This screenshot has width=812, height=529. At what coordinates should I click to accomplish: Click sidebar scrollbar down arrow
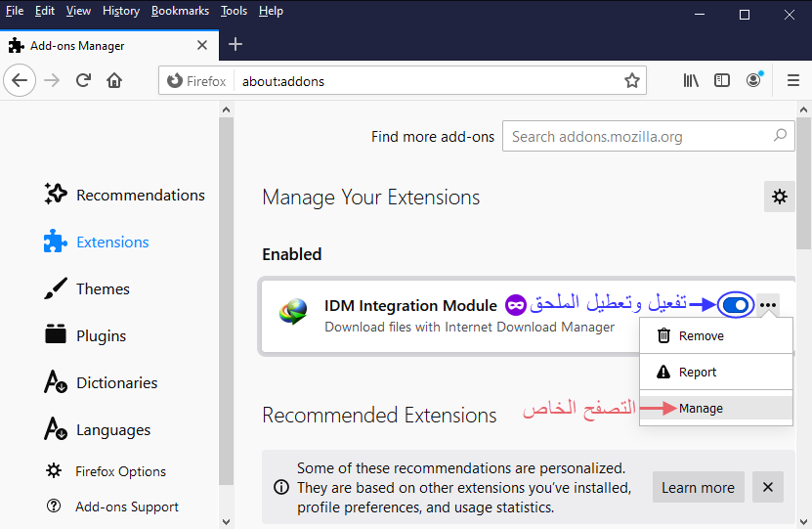pyautogui.click(x=226, y=522)
